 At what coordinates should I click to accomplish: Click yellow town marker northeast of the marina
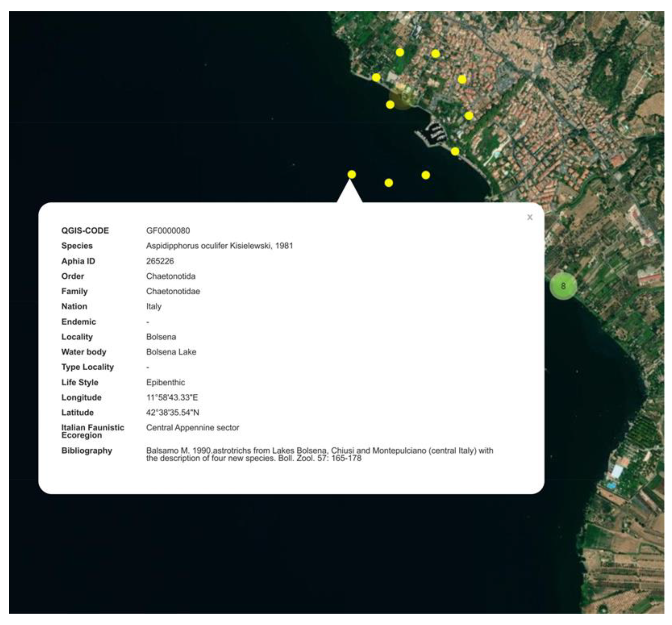click(469, 116)
